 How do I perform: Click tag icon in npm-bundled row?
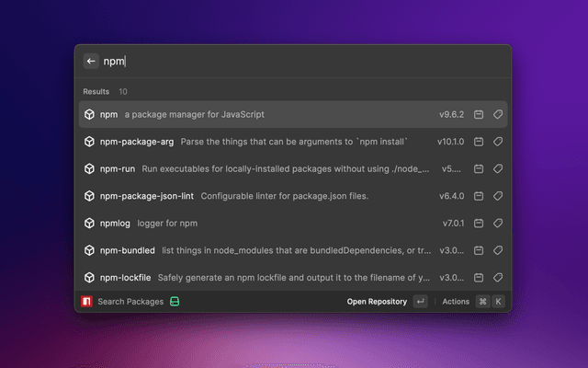tap(498, 250)
